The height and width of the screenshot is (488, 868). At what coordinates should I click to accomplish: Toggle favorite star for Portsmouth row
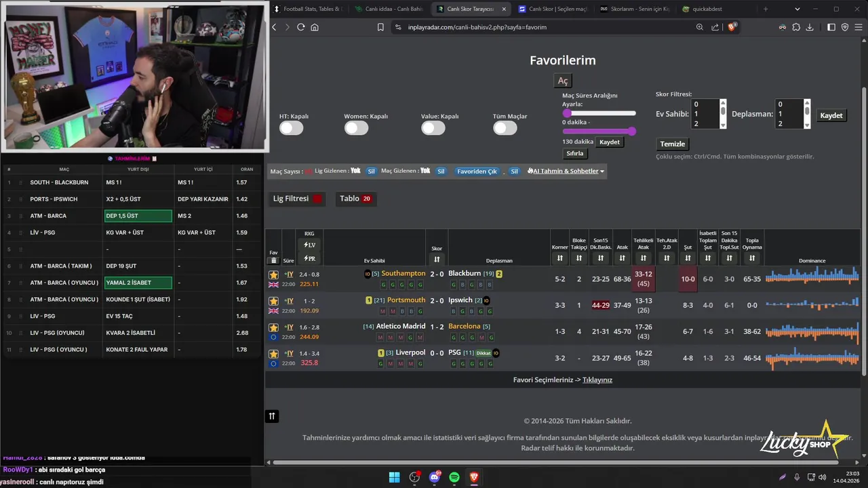pyautogui.click(x=274, y=301)
